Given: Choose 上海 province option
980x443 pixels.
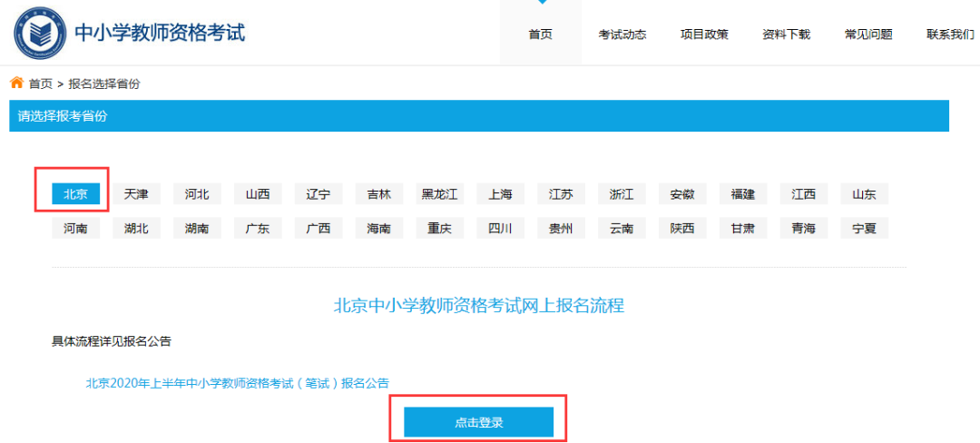Looking at the screenshot, I should [x=501, y=193].
